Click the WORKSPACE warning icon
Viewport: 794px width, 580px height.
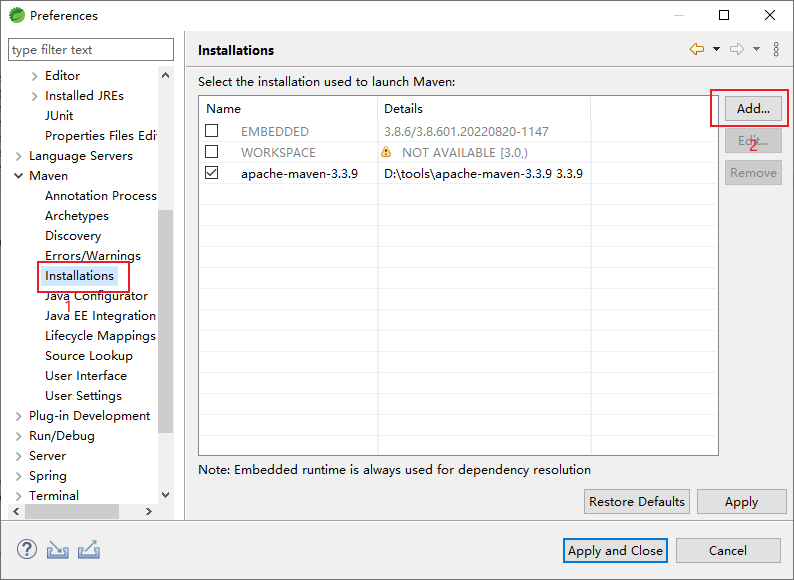[386, 152]
